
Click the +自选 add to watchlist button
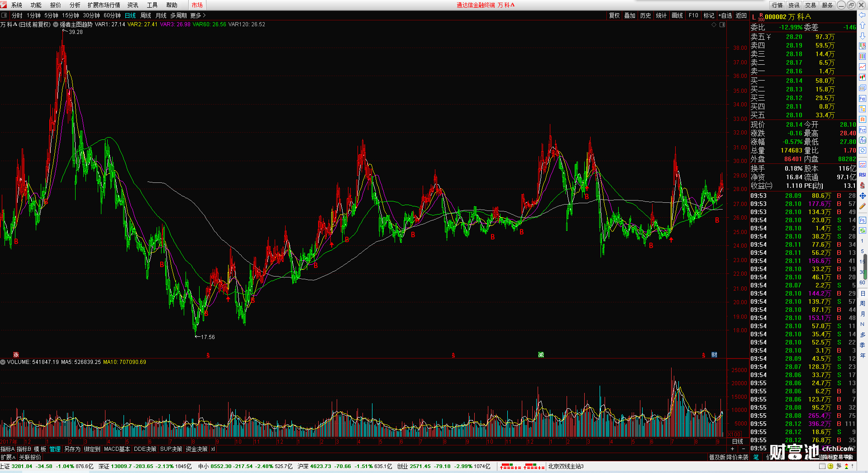pyautogui.click(x=725, y=15)
